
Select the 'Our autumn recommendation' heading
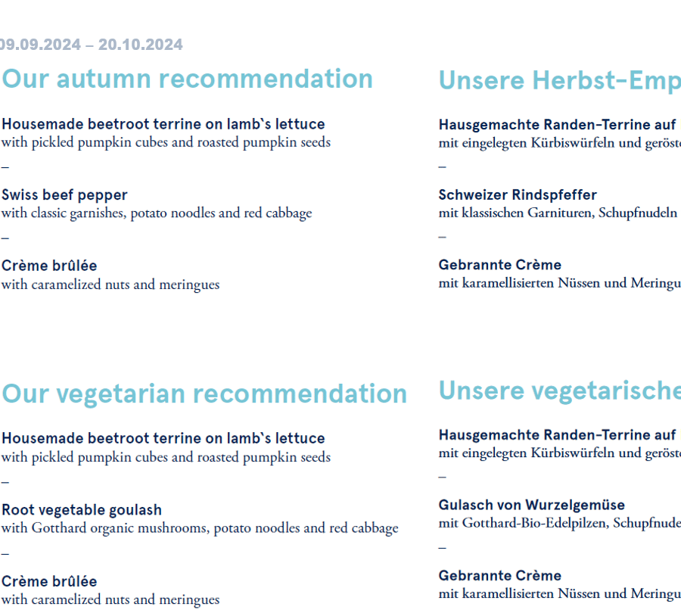coord(187,79)
